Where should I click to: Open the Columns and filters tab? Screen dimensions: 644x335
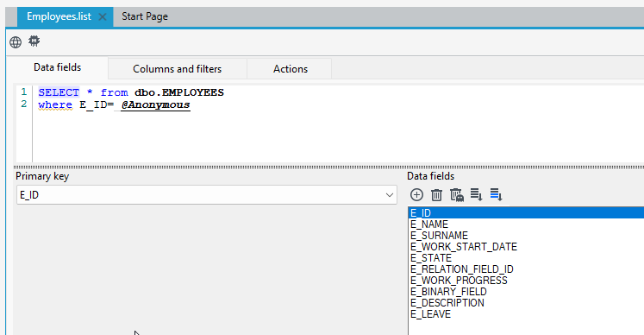(177, 69)
